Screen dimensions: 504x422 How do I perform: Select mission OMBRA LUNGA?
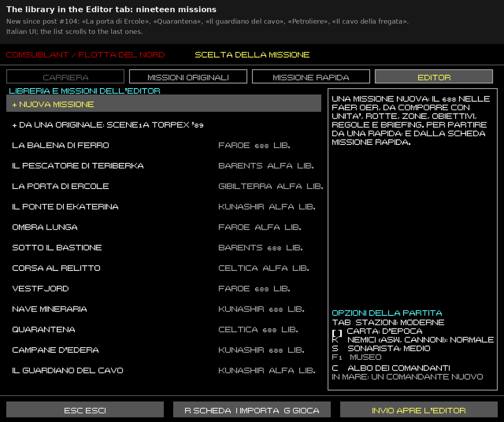click(x=164, y=227)
